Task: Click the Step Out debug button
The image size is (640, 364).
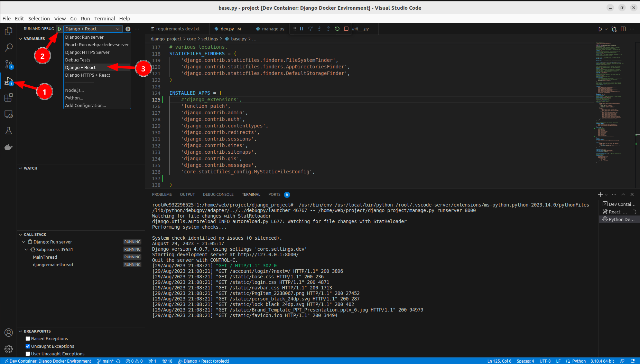Action: pos(328,29)
